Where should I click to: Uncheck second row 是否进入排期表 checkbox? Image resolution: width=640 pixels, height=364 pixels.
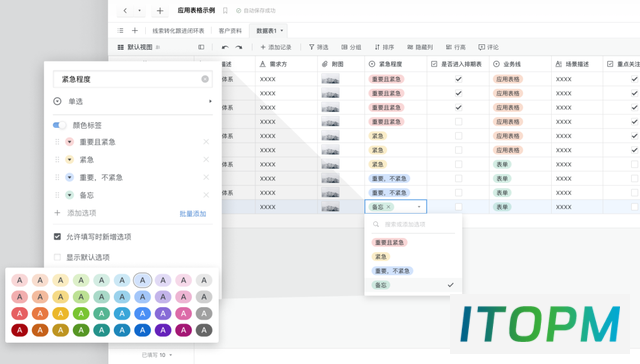point(458,93)
